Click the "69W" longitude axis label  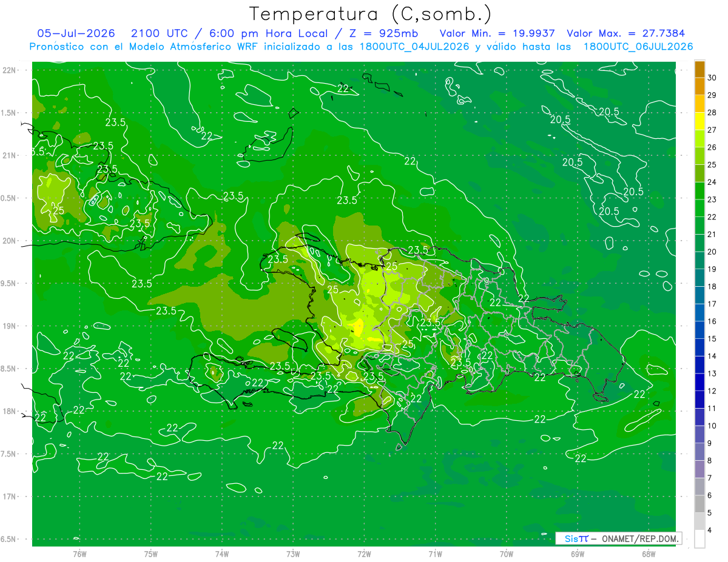click(578, 554)
